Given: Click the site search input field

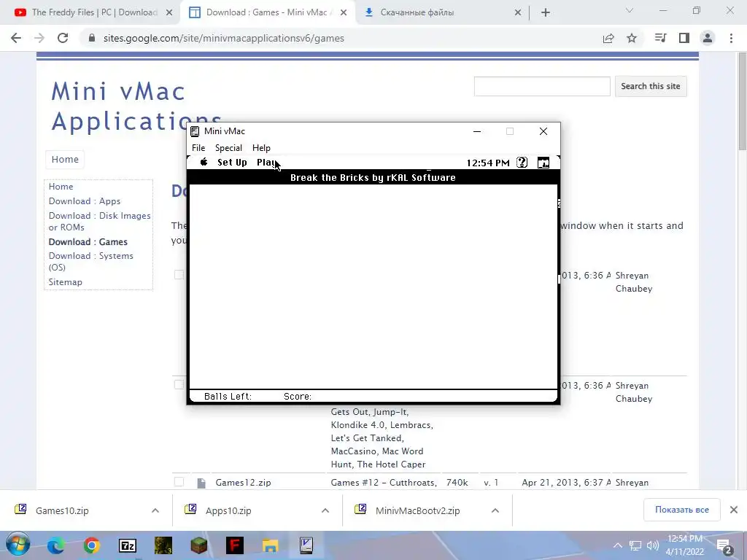Looking at the screenshot, I should (x=542, y=86).
